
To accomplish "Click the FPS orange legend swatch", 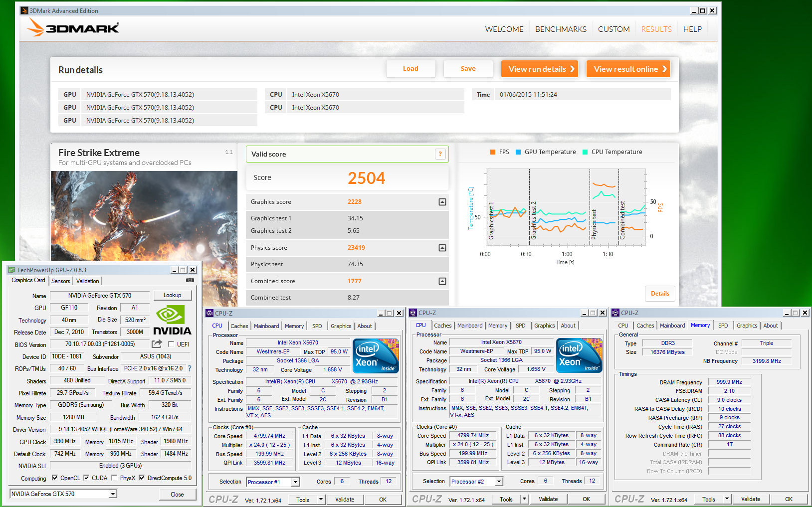I will tap(493, 152).
